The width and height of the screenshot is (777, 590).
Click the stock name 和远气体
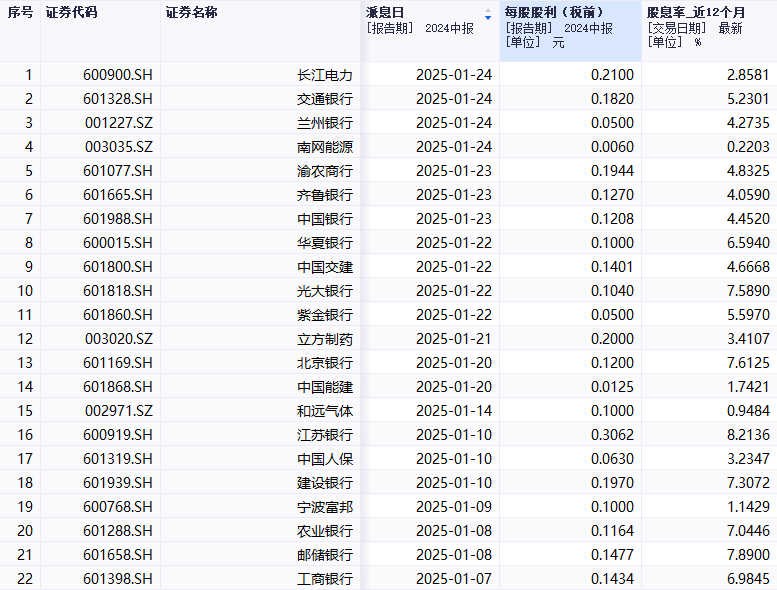325,411
